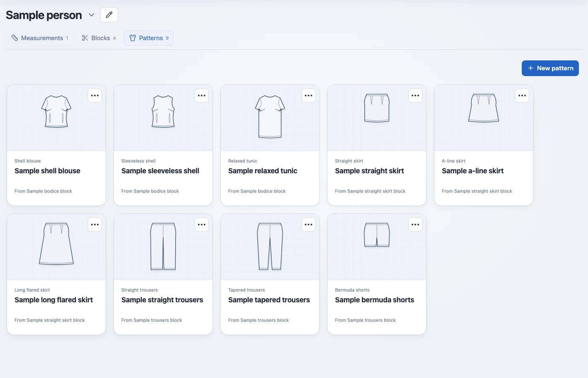Open the Sample long flared skirt title
This screenshot has width=588, height=378.
[53, 300]
